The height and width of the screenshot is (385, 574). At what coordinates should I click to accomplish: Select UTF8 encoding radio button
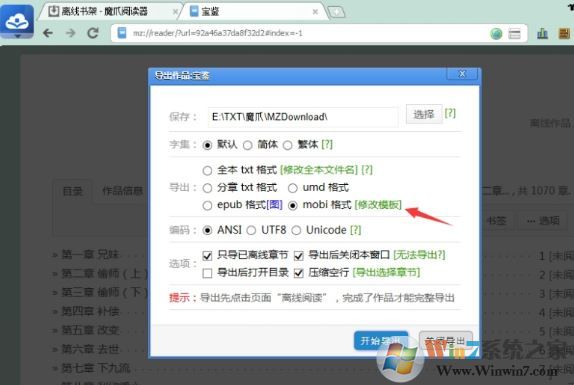[251, 231]
